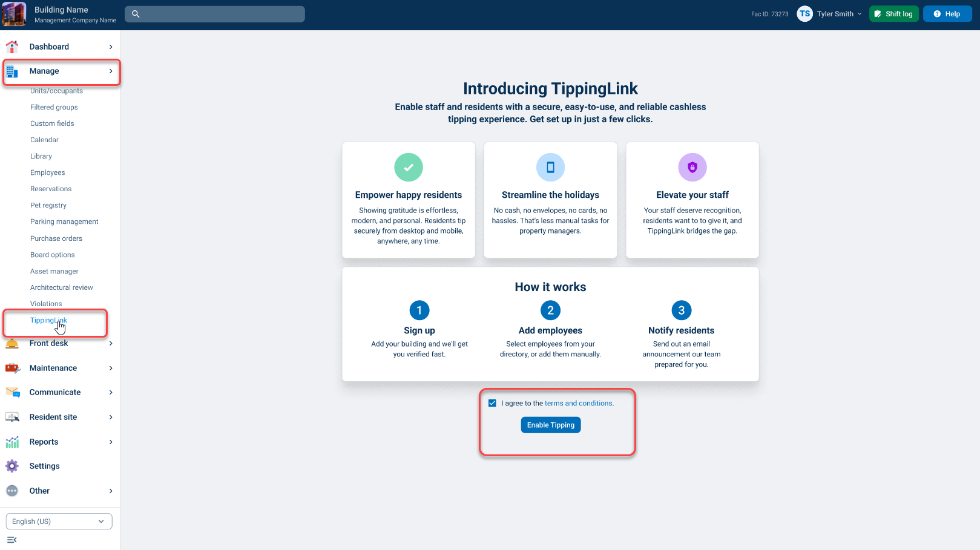
Task: Click the Shift log button
Action: click(x=894, y=14)
